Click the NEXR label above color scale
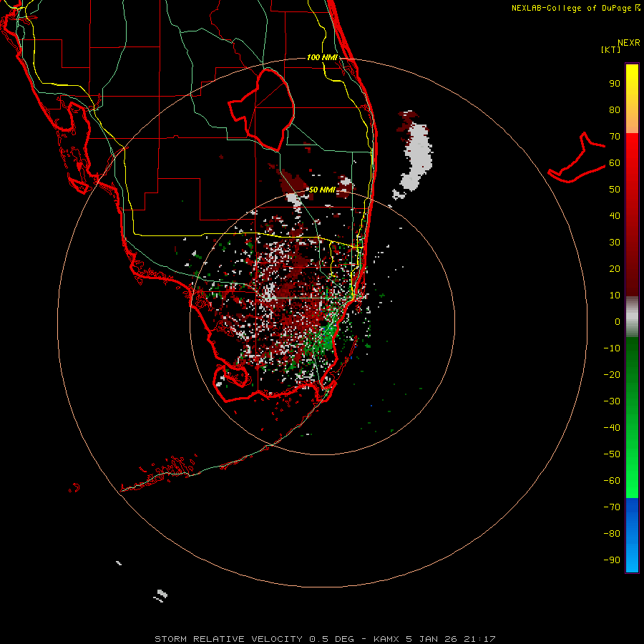 [x=629, y=42]
